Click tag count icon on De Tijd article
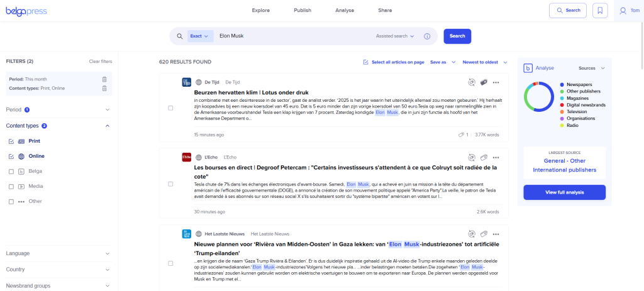 (x=461, y=135)
